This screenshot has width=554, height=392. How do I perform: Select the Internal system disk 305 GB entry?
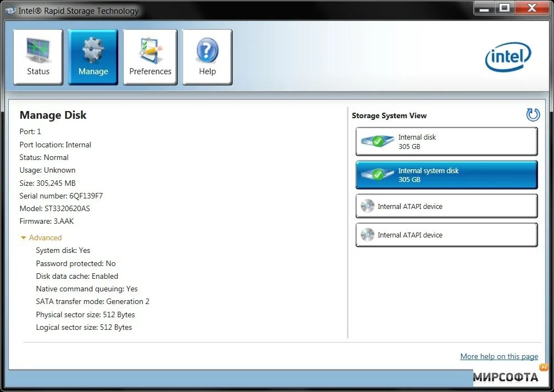coord(447,175)
